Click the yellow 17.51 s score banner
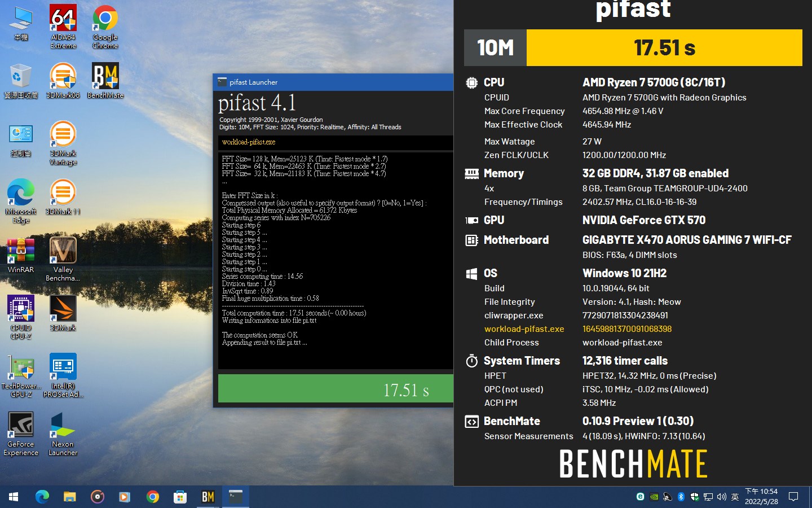 [x=664, y=48]
